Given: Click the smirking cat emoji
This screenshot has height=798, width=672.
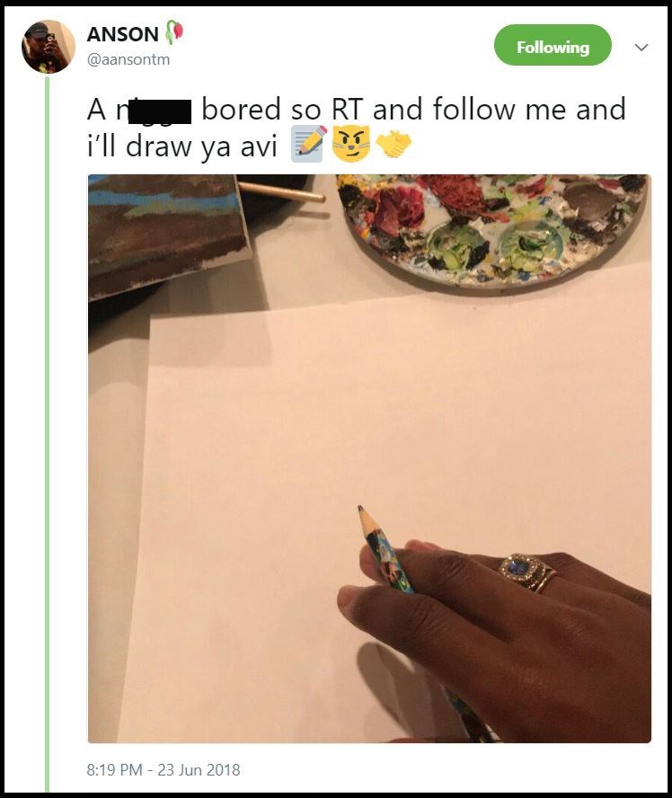Looking at the screenshot, I should coord(351,144).
